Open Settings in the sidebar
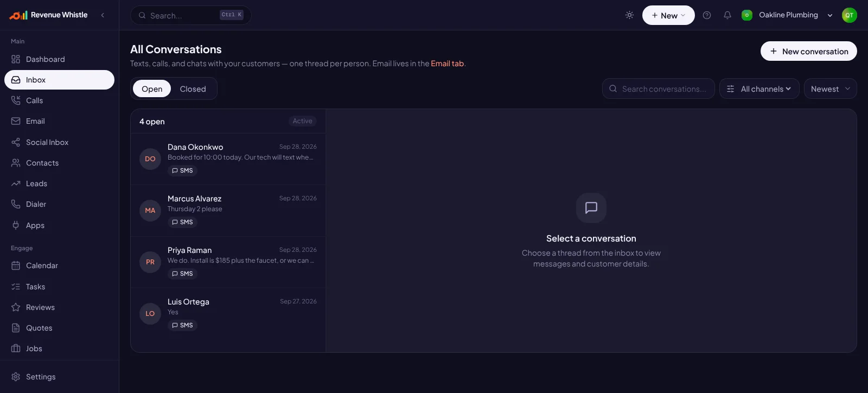868x393 pixels. [59, 377]
